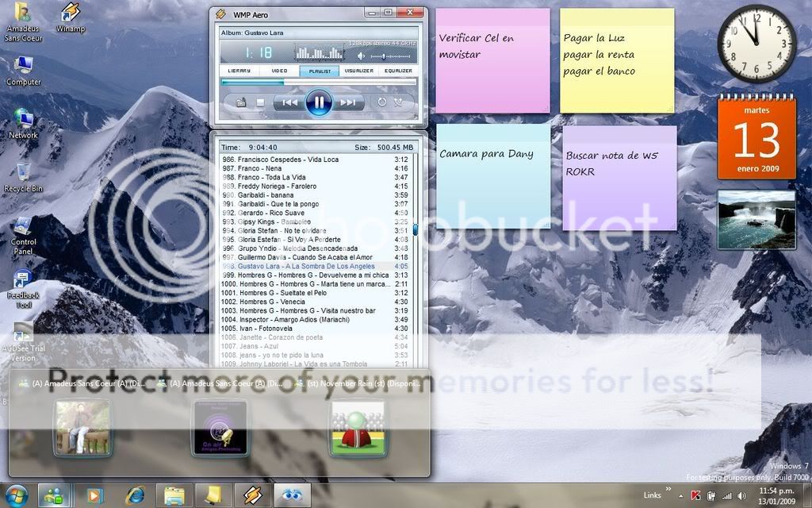Open the Visualizer tab
This screenshot has width=812, height=508.
[x=359, y=71]
